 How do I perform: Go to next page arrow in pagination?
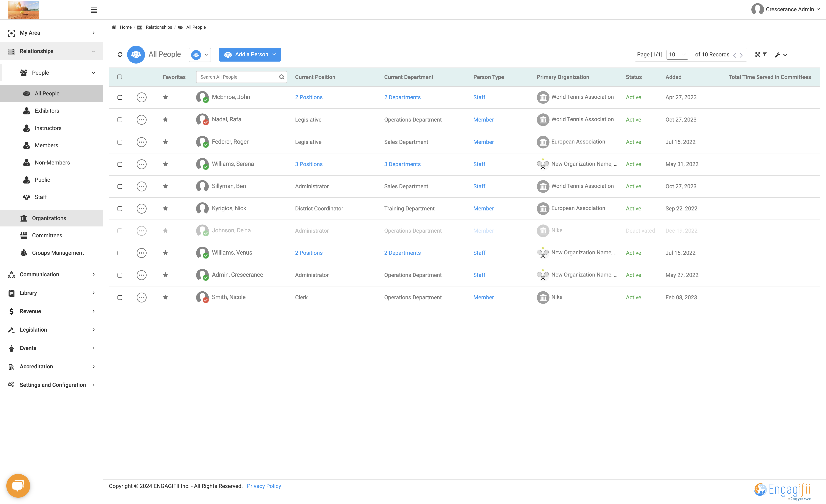[x=741, y=55]
